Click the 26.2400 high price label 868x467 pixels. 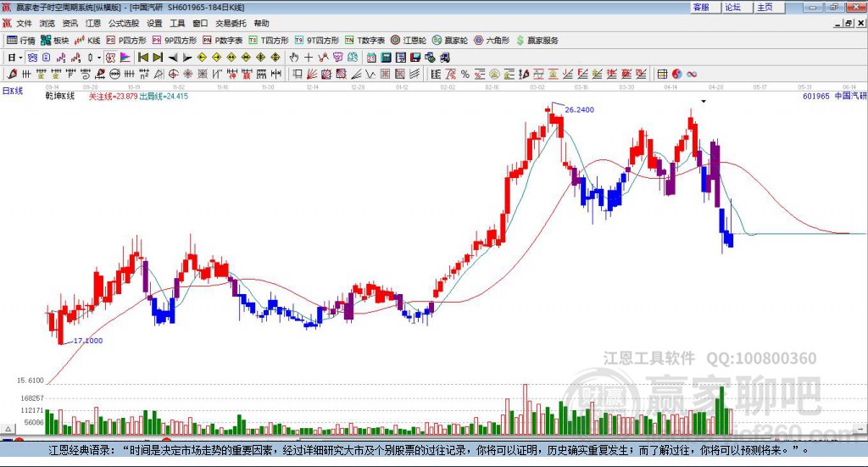pyautogui.click(x=579, y=109)
